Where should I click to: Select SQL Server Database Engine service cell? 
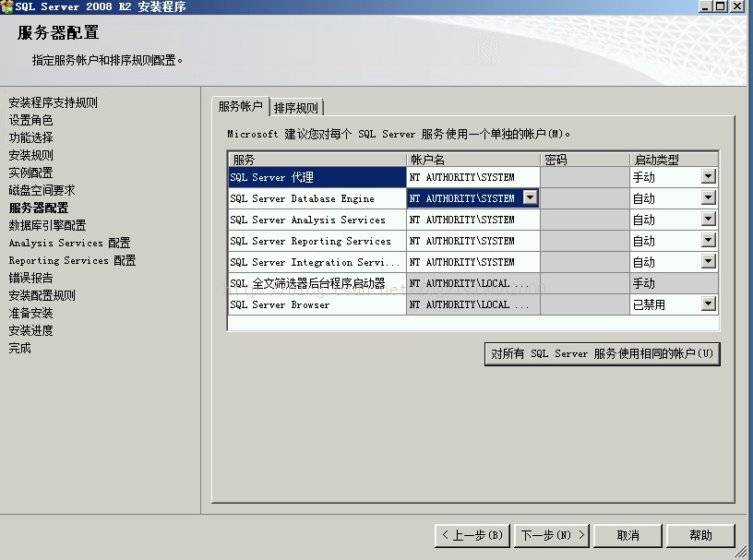point(317,198)
